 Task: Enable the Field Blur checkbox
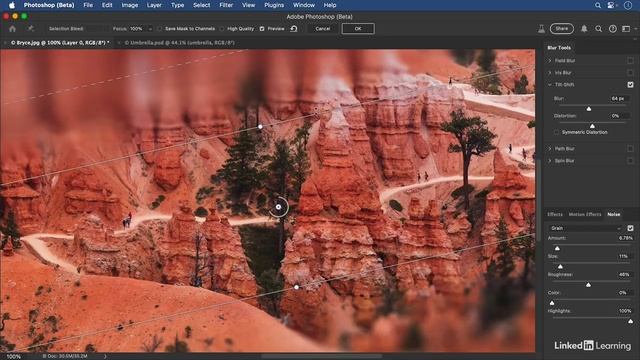630,60
